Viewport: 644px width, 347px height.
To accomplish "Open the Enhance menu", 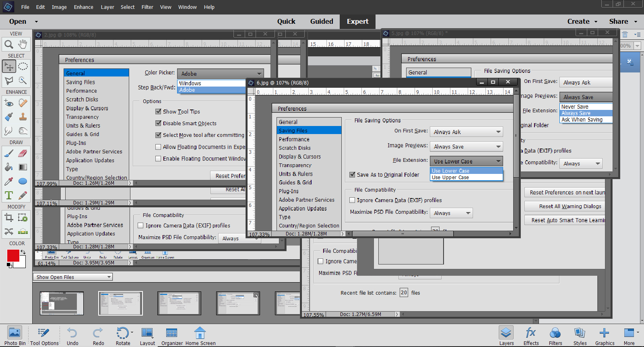I will pos(83,7).
